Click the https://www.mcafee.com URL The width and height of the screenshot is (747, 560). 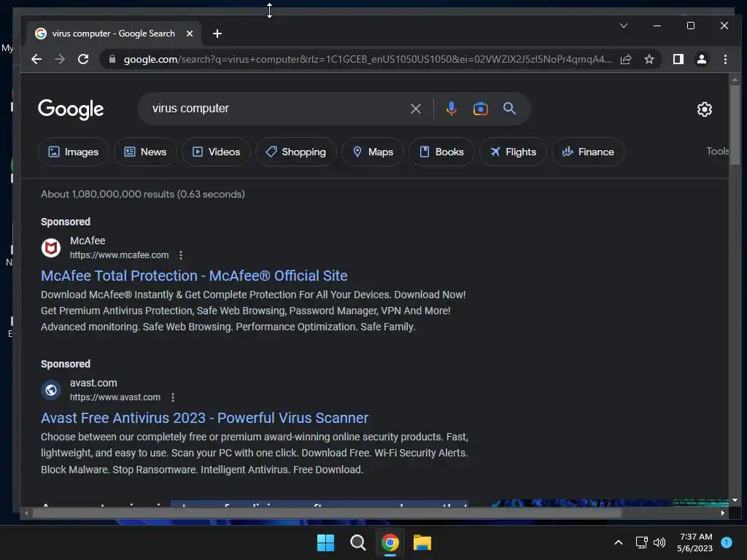tap(119, 254)
